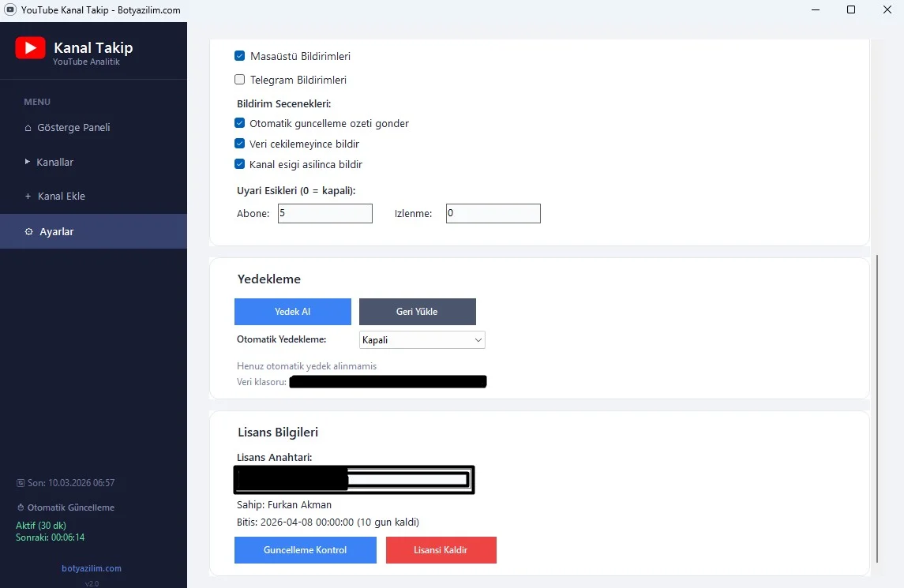Click the settings page vertical scrollbar
The width and height of the screenshot is (904, 588).
point(877,408)
